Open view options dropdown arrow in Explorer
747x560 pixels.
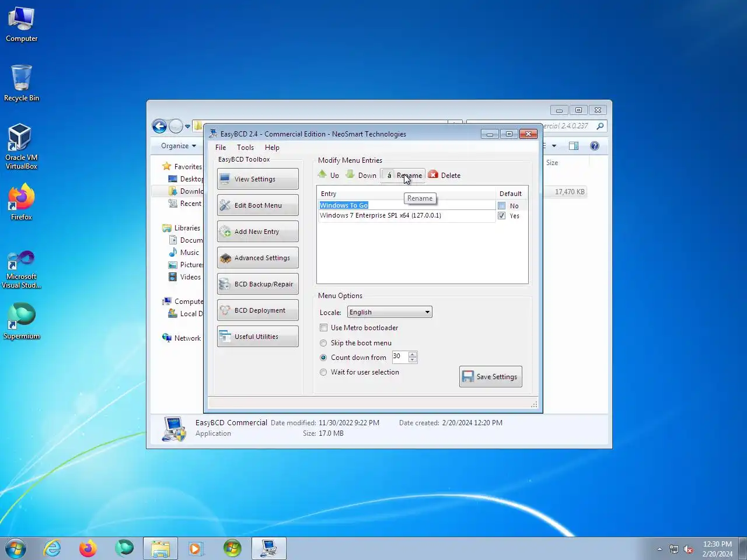pyautogui.click(x=554, y=146)
